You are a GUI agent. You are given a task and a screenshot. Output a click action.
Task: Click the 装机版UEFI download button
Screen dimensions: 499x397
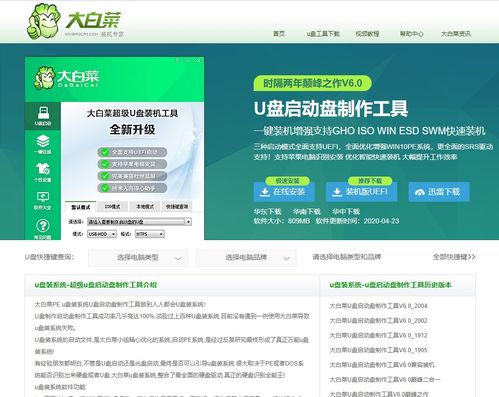(x=362, y=192)
